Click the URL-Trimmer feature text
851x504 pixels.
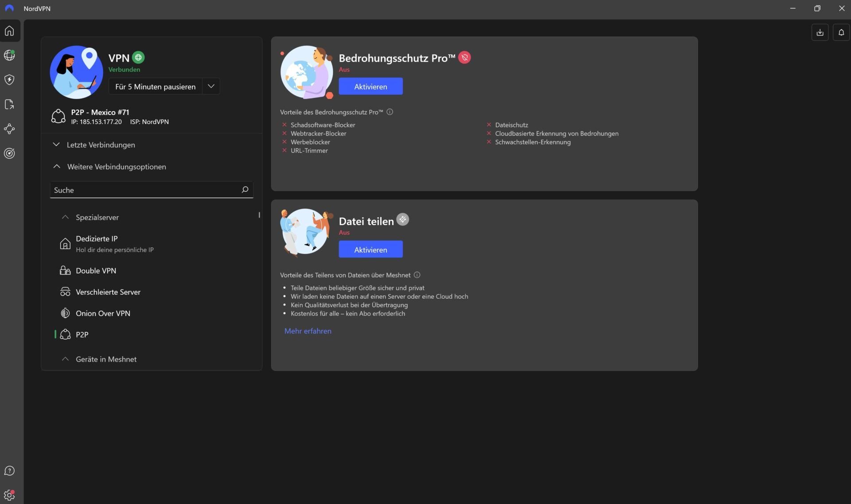pyautogui.click(x=309, y=151)
